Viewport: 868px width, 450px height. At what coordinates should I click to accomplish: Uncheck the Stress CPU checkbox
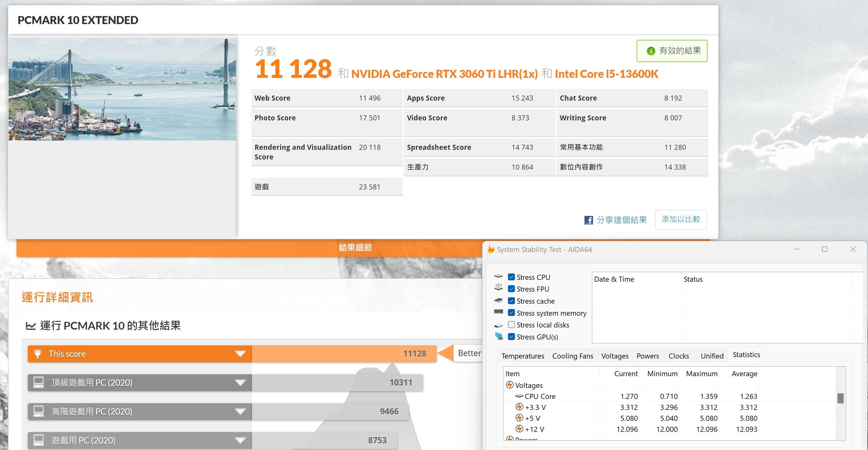511,277
